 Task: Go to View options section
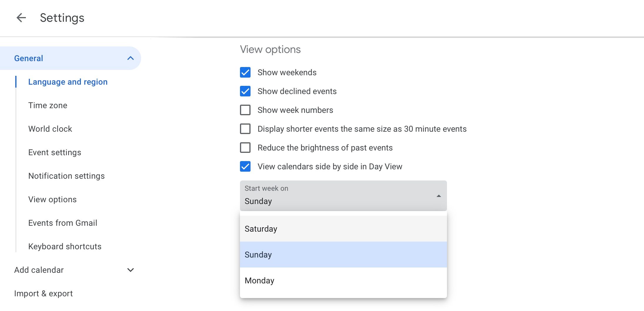pyautogui.click(x=52, y=199)
